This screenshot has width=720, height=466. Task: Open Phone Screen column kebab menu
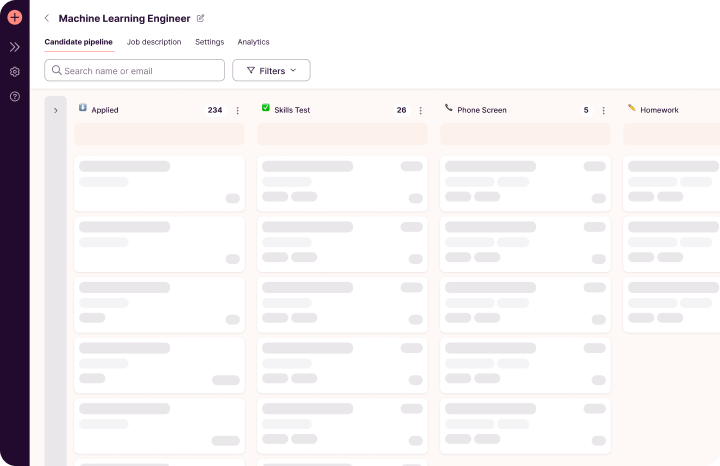603,110
